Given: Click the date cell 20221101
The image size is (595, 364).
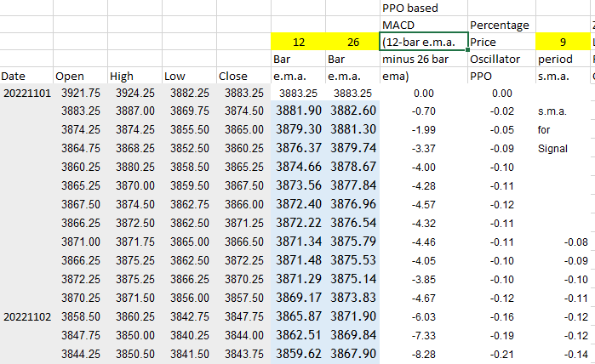Looking at the screenshot, I should [26, 94].
